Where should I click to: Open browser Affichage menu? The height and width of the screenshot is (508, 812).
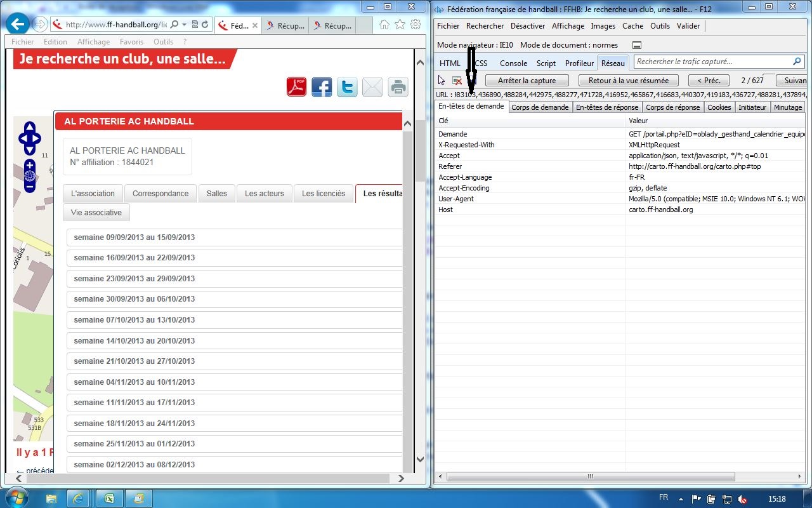(93, 42)
